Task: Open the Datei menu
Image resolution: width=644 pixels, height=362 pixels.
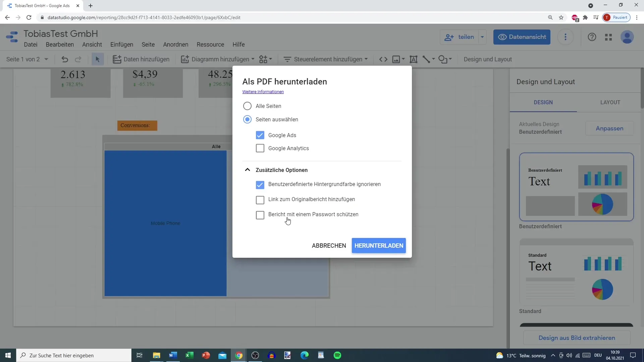Action: (x=31, y=45)
